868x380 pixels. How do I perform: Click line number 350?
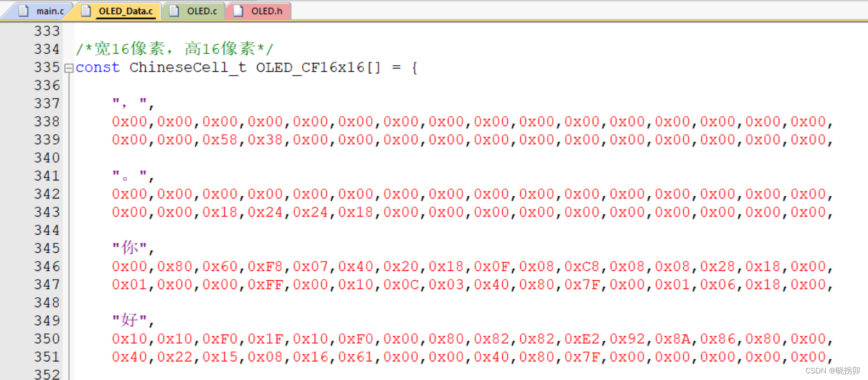click(x=47, y=338)
